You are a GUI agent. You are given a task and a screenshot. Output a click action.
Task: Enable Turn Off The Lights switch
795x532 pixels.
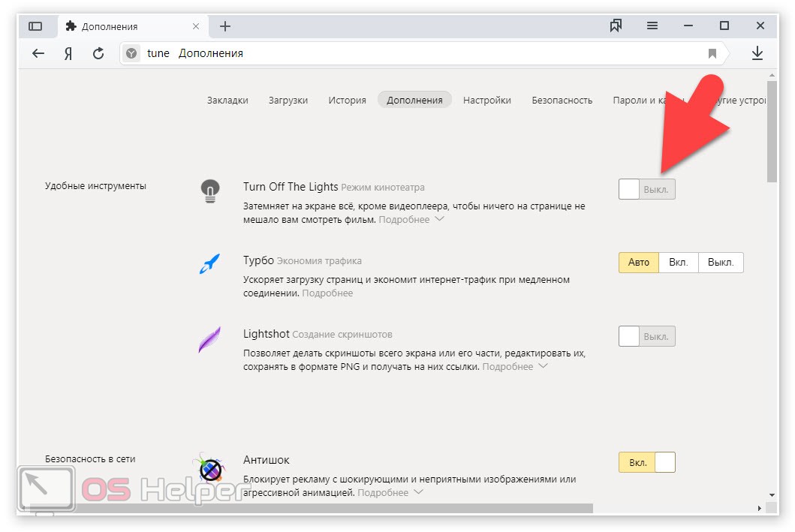(x=647, y=189)
